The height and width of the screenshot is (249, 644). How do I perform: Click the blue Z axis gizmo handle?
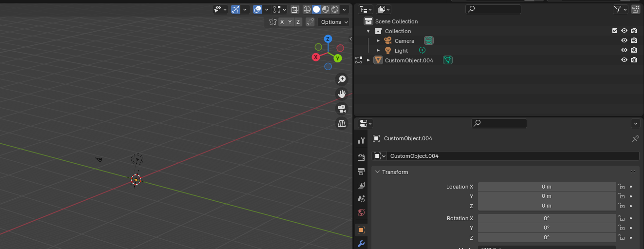[328, 39]
